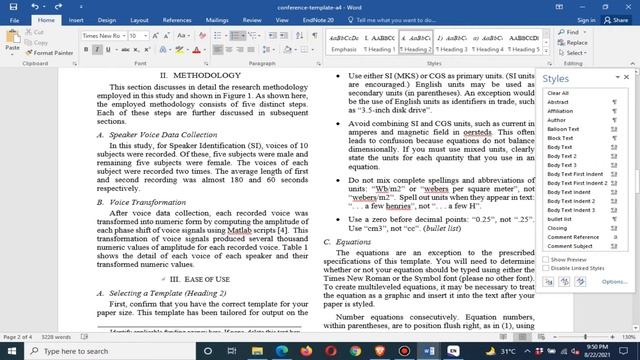Expand the styles gallery More arrow
This screenshot has width=640, height=360.
(547, 51)
